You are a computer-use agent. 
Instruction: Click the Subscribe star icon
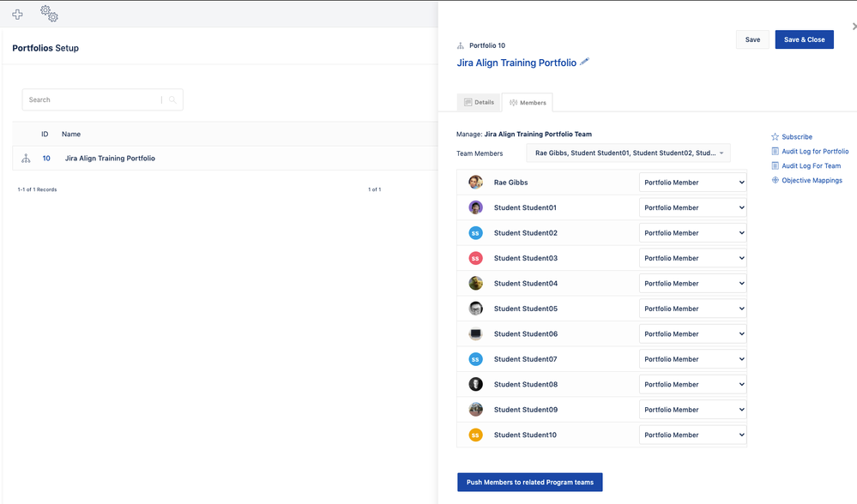click(x=775, y=137)
